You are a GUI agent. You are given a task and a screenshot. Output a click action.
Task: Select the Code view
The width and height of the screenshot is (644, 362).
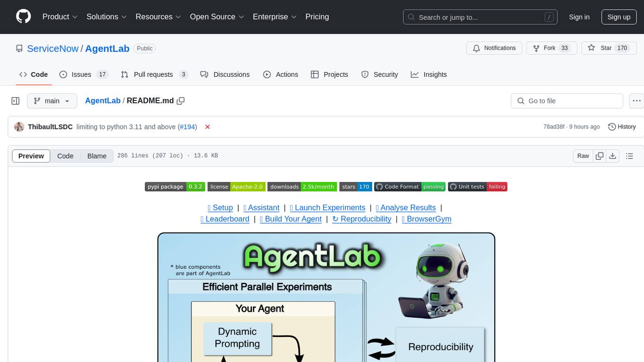click(65, 156)
